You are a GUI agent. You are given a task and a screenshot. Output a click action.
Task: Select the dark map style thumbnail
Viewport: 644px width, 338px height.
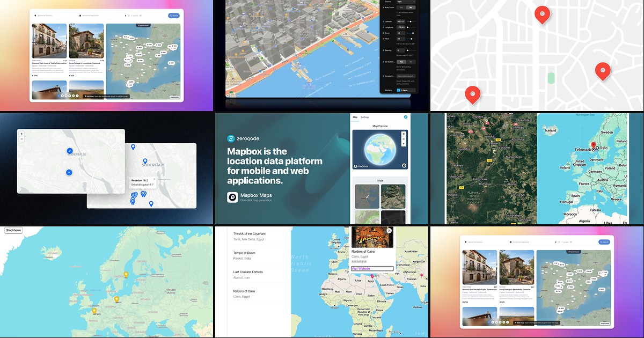coord(393,217)
